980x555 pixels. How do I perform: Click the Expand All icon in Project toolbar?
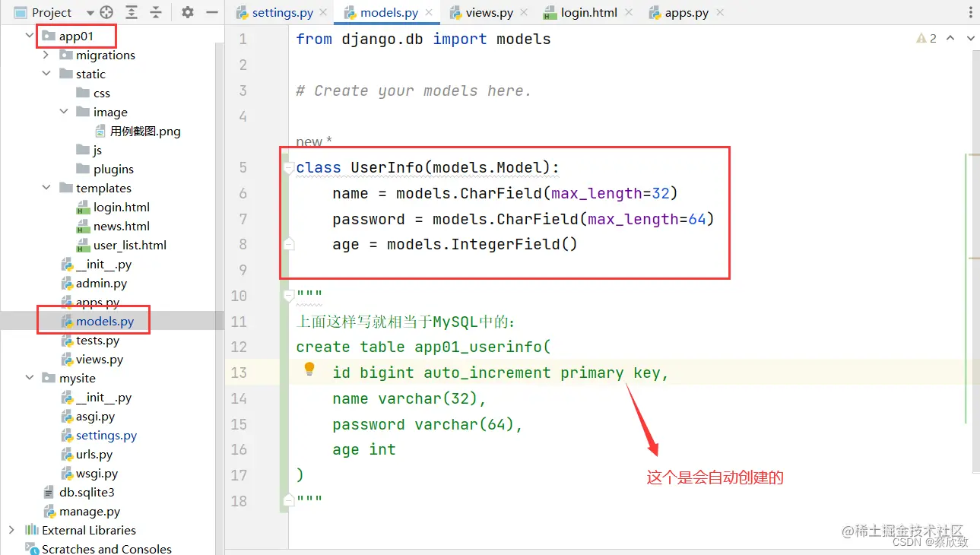[132, 13]
